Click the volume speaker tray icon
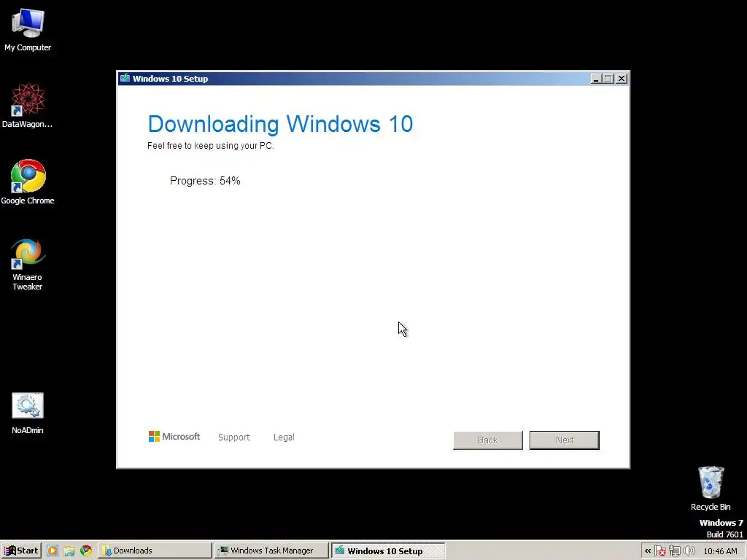 point(689,551)
